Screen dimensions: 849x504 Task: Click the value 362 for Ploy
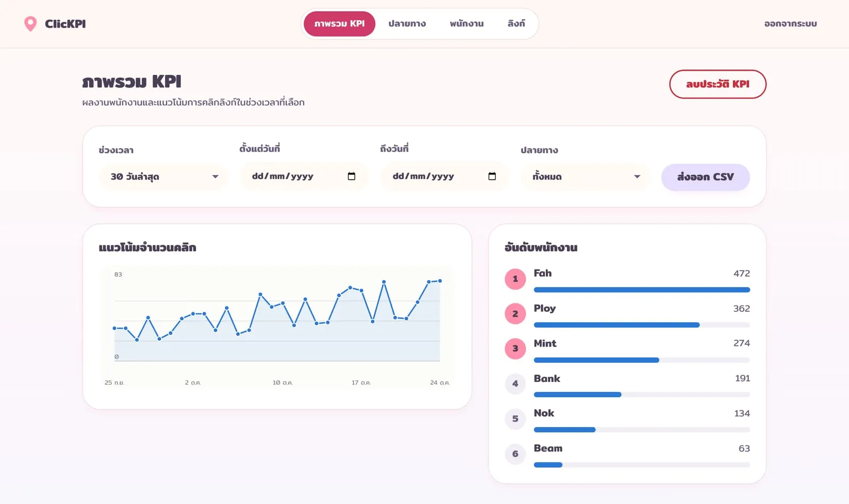pyautogui.click(x=742, y=309)
